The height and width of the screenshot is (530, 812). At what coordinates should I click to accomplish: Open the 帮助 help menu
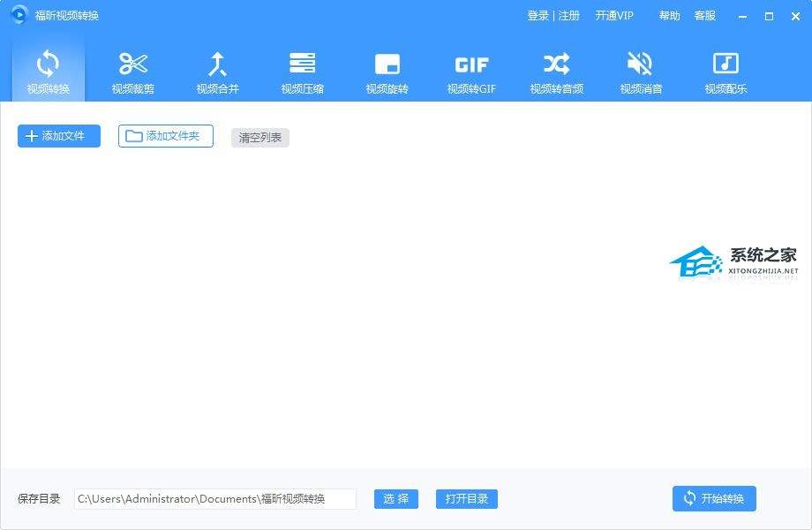(669, 16)
